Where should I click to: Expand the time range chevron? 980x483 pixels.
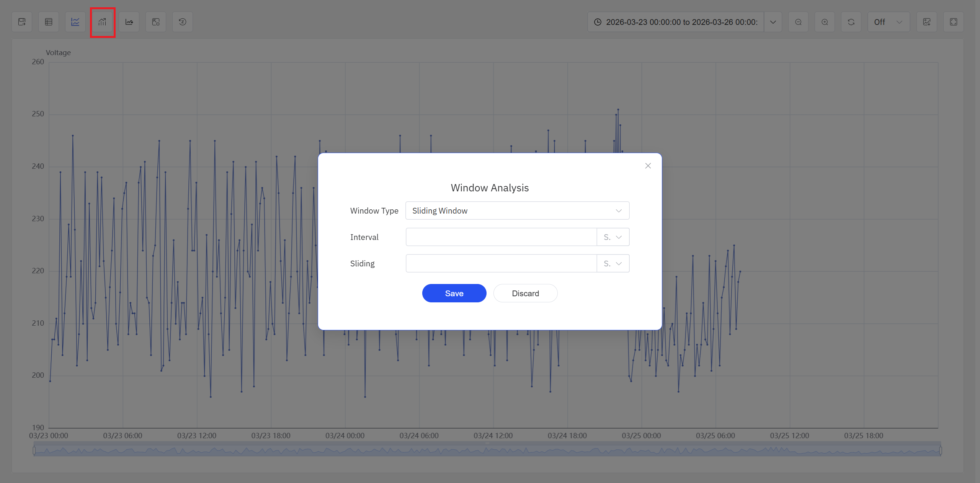(x=773, y=22)
